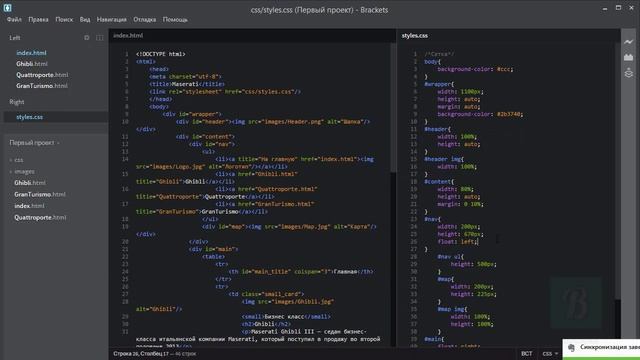Click the split view layout icon
640x360 pixels.
pos(100,38)
